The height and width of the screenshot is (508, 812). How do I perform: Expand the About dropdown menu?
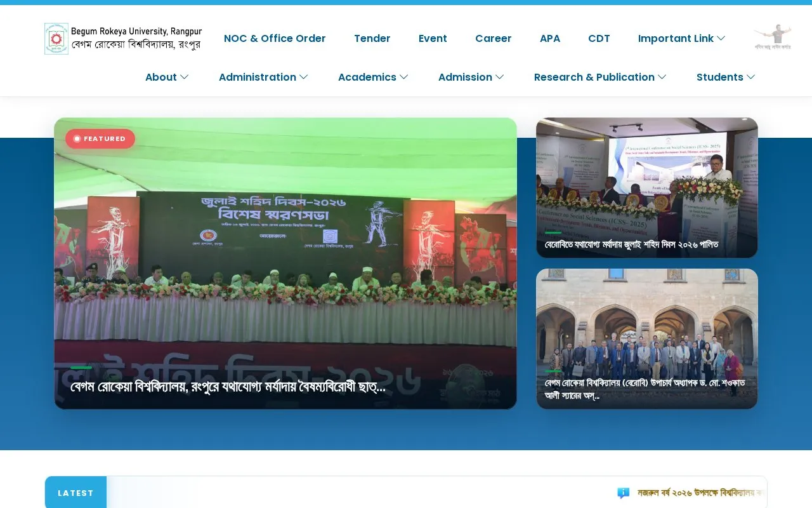tap(167, 77)
